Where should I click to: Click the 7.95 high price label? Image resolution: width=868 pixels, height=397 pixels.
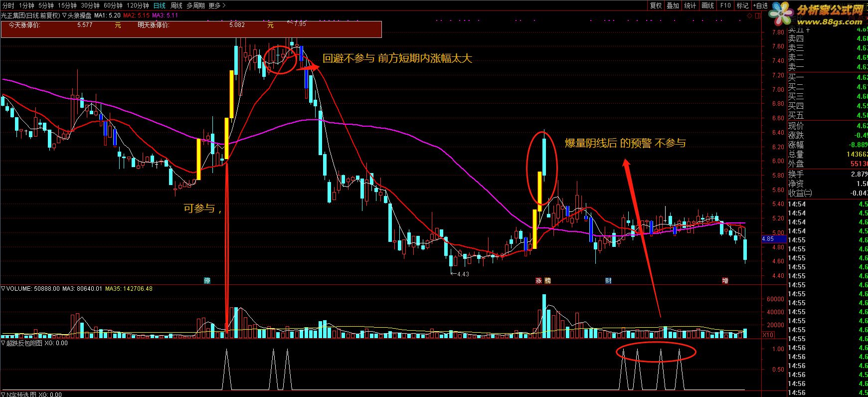click(x=300, y=23)
